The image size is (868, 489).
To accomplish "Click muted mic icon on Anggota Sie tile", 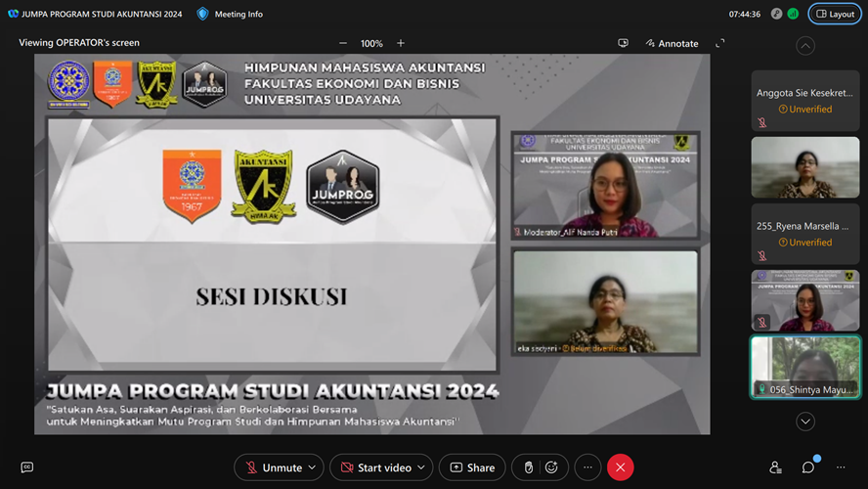I will pyautogui.click(x=762, y=122).
